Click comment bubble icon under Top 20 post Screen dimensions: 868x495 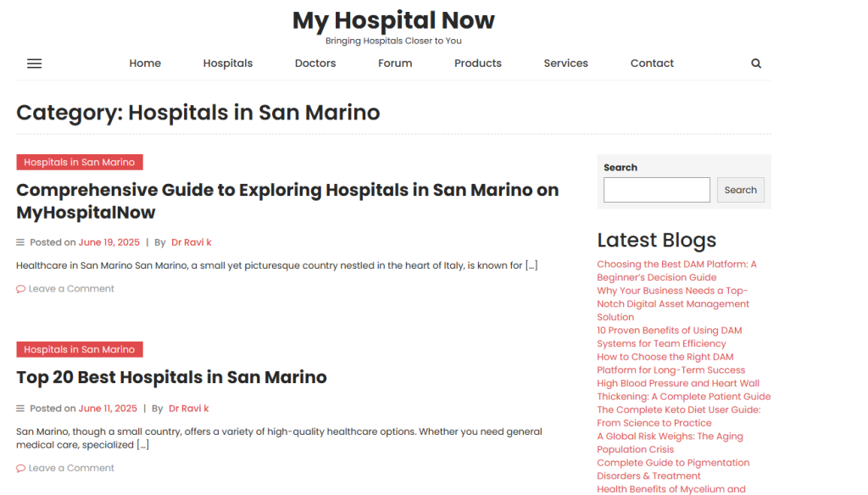[x=20, y=469]
